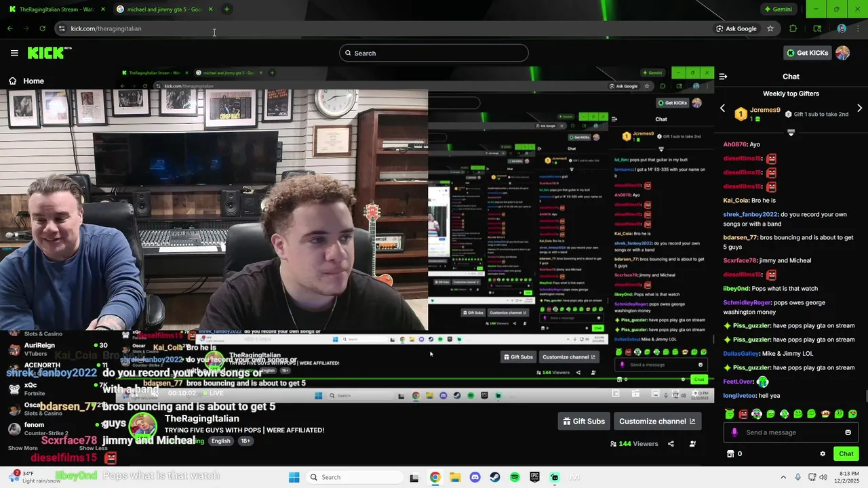Open File Explorer from the taskbar
The width and height of the screenshot is (868, 488).
455,477
